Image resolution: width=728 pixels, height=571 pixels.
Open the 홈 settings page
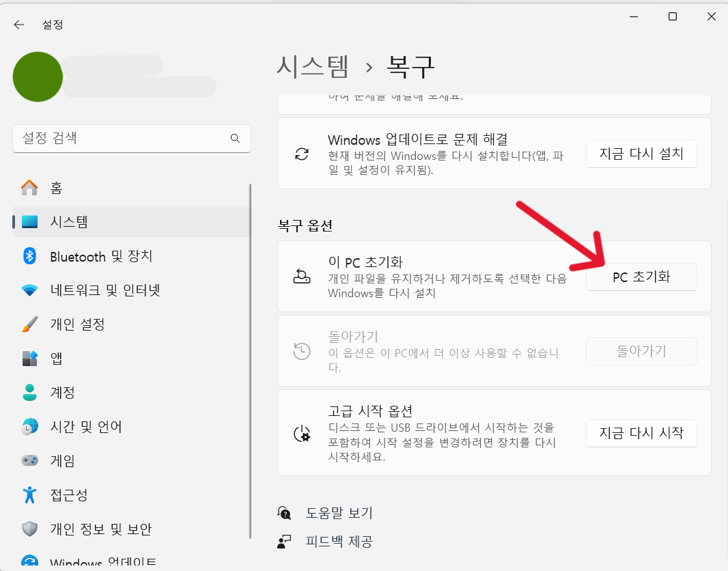(x=131, y=188)
